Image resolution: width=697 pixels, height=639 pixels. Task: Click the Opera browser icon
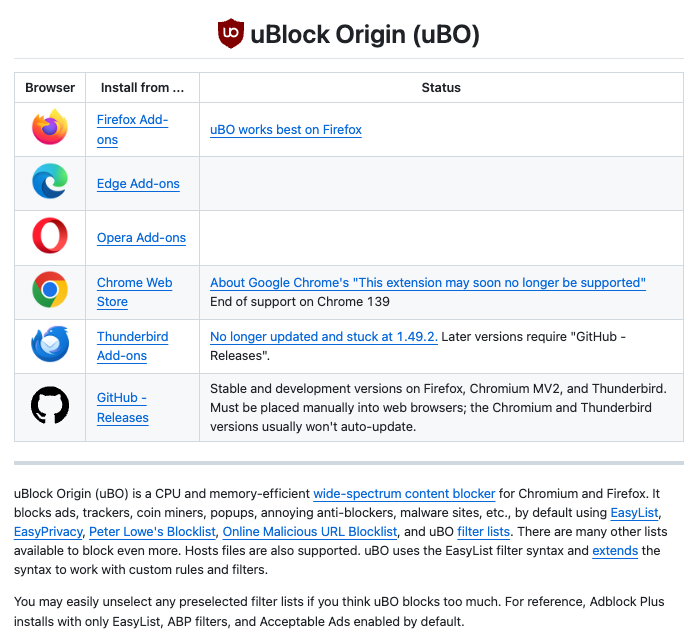50,236
